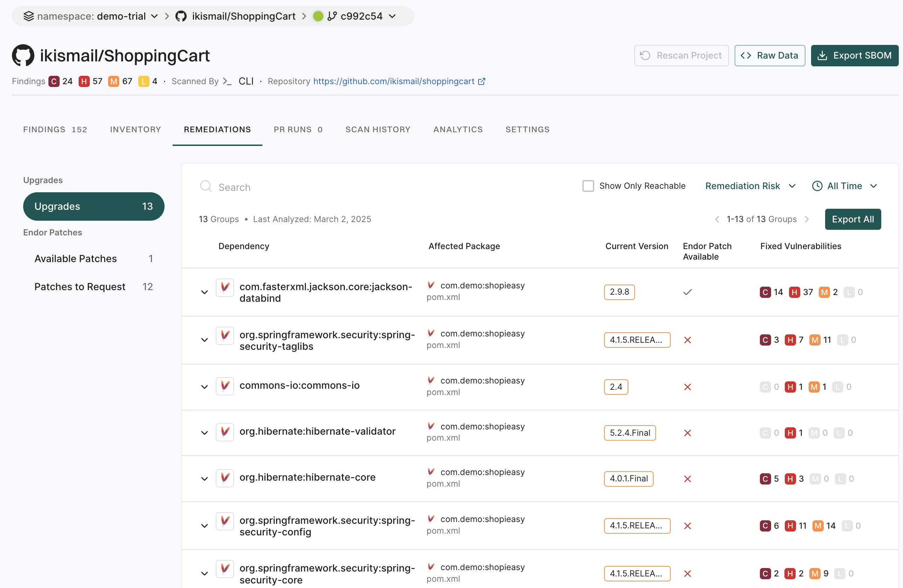Click the high findings H 57 badge icon
Viewport: 903px width, 588px height.
click(83, 81)
